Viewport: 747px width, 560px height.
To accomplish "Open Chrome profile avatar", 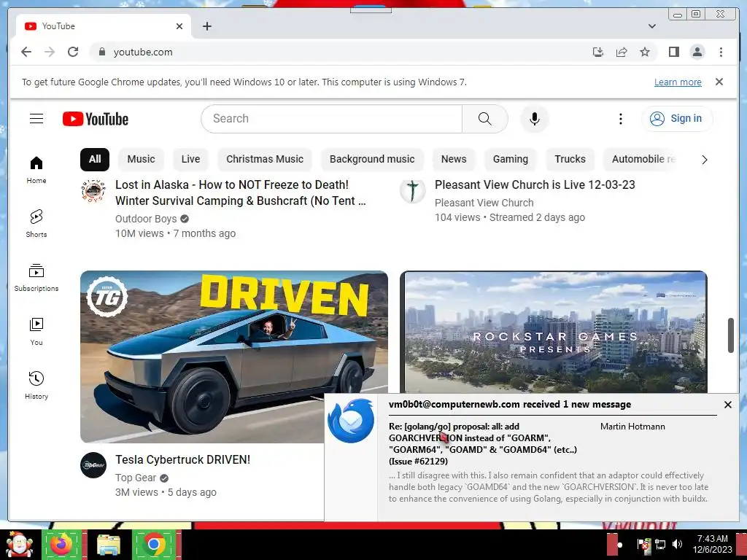I will [697, 52].
